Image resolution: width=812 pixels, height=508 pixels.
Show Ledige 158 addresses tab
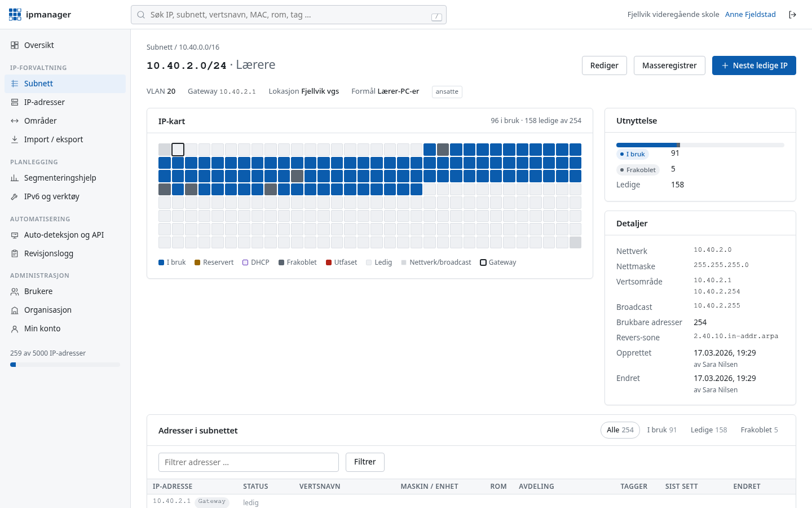click(x=709, y=430)
